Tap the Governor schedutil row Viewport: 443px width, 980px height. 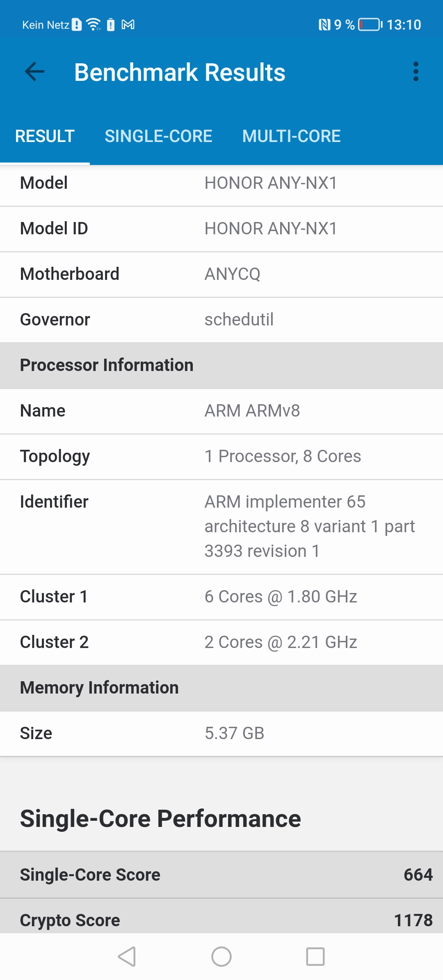(221, 320)
